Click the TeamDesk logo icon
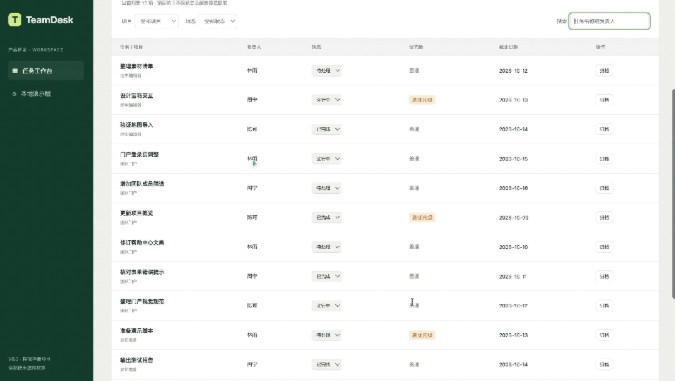Screen dimensions: 675x381 coord(15,20)
